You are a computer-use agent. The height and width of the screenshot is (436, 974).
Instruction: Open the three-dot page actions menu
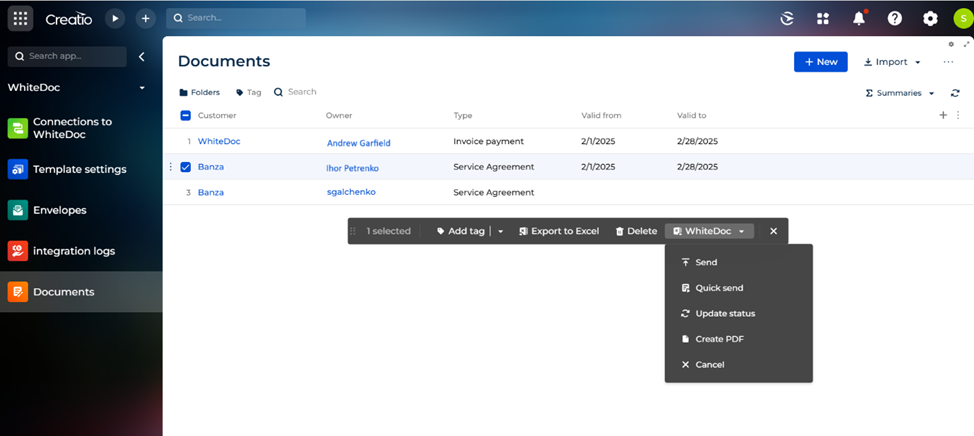point(948,62)
